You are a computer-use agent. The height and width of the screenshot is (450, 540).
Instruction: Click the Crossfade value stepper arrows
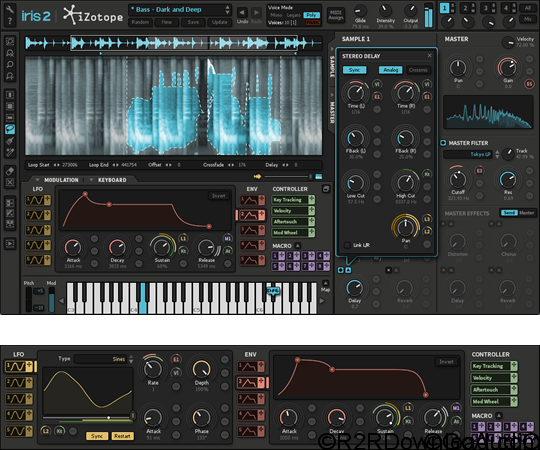coord(231,165)
